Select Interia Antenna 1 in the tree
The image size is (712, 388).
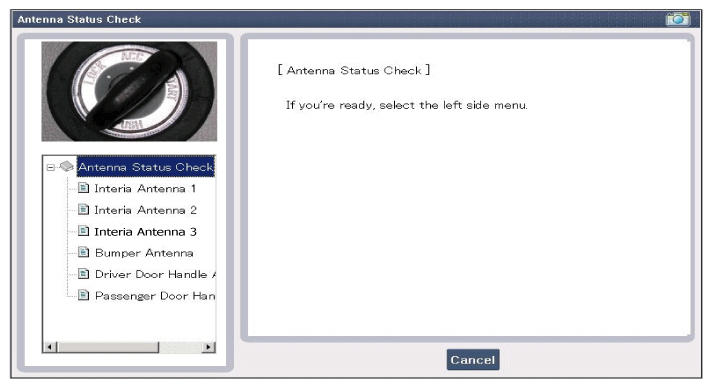[145, 188]
